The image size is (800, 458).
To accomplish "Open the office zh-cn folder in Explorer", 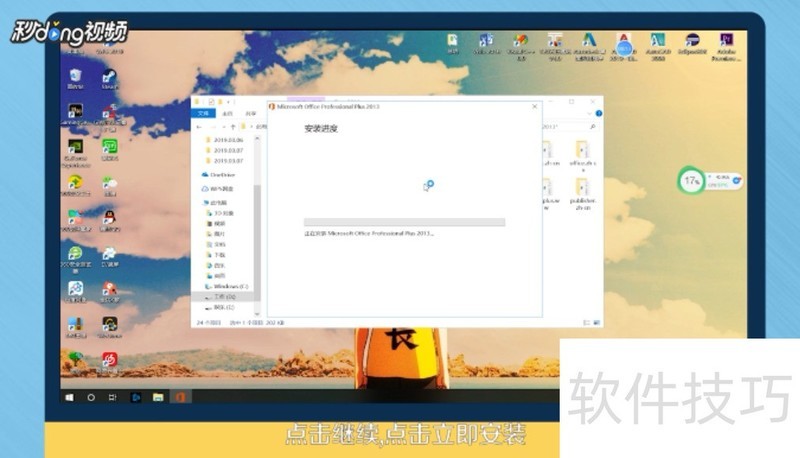I will [582, 155].
